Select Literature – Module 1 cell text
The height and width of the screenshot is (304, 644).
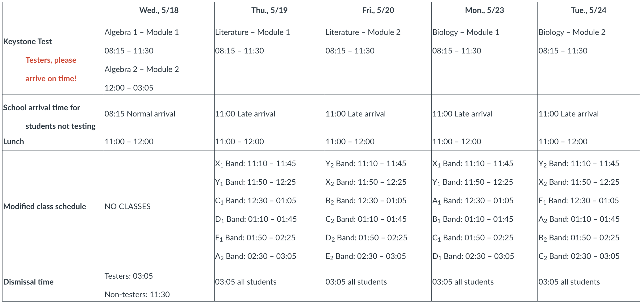[252, 32]
